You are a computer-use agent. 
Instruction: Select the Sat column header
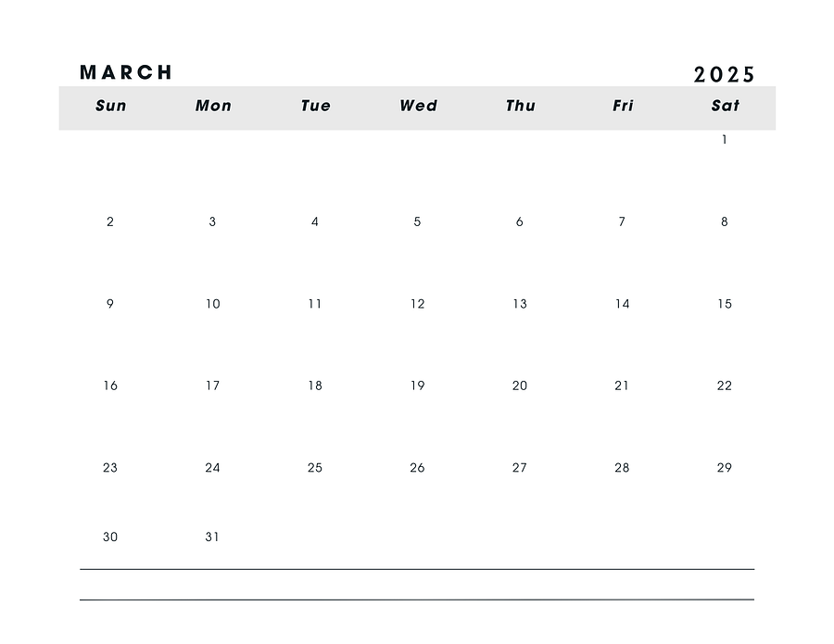pyautogui.click(x=725, y=106)
